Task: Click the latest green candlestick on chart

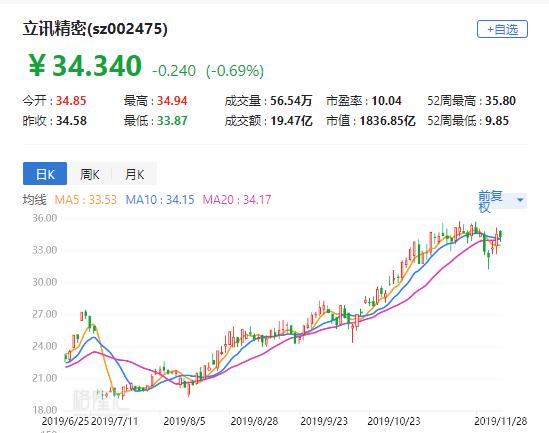Action: (x=501, y=235)
